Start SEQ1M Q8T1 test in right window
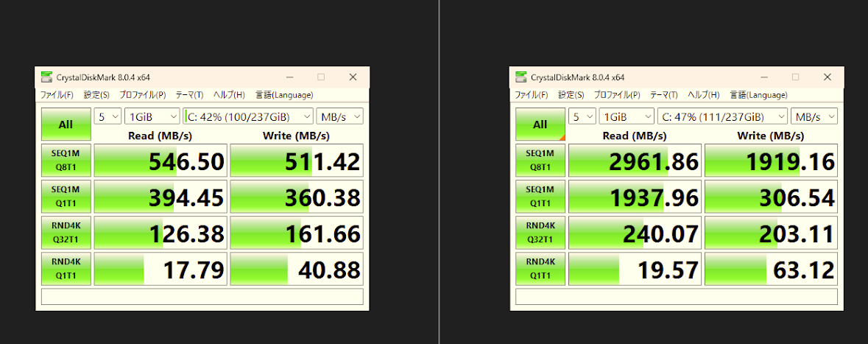The width and height of the screenshot is (868, 344). click(x=540, y=160)
